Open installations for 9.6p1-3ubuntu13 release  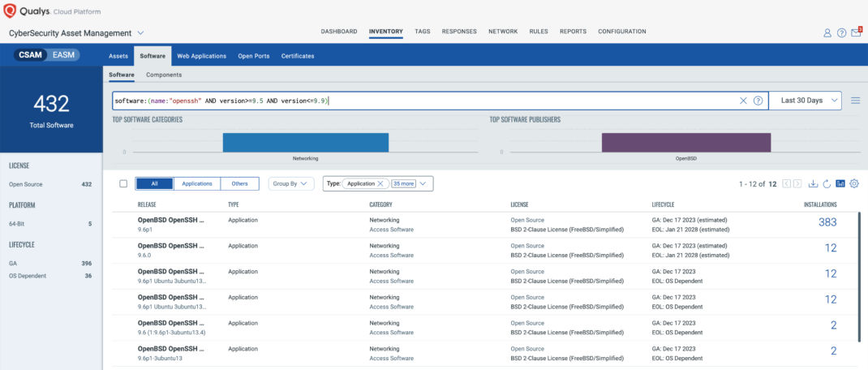[x=833, y=351]
